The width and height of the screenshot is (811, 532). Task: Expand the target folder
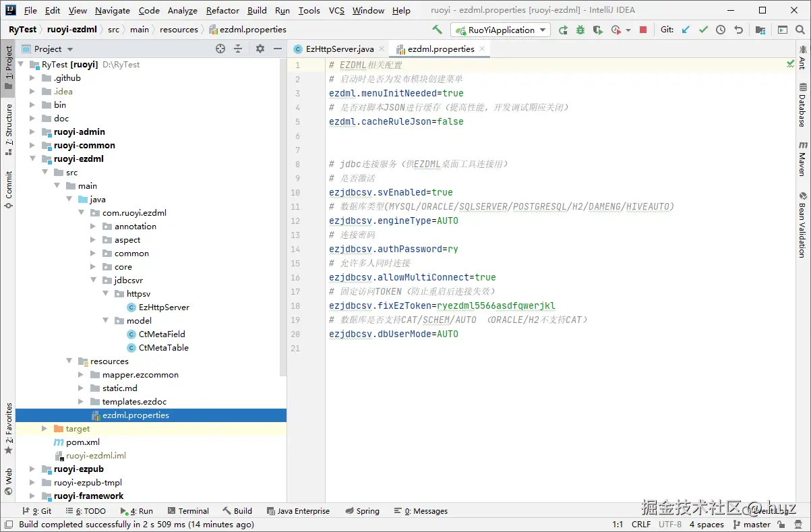tap(44, 428)
